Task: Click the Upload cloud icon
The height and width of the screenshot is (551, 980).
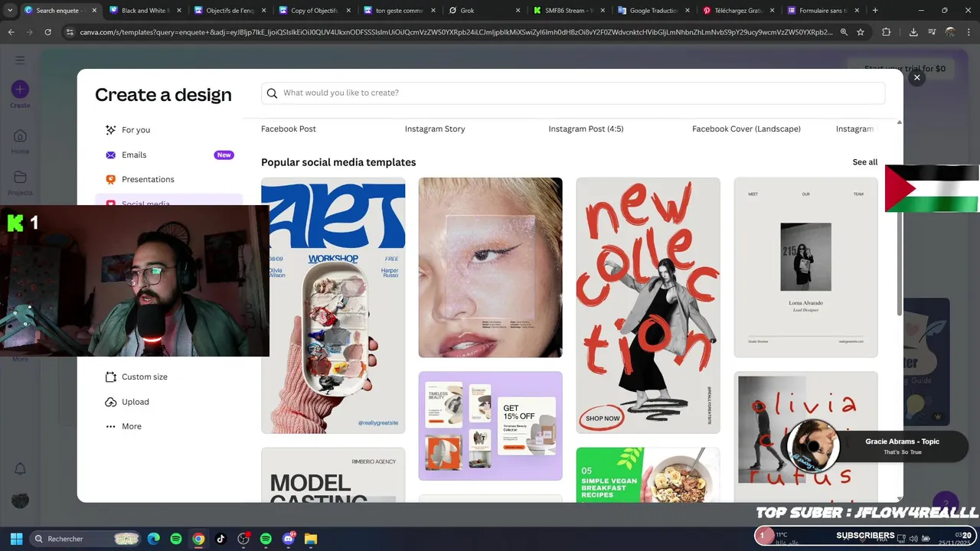Action: pyautogui.click(x=111, y=402)
